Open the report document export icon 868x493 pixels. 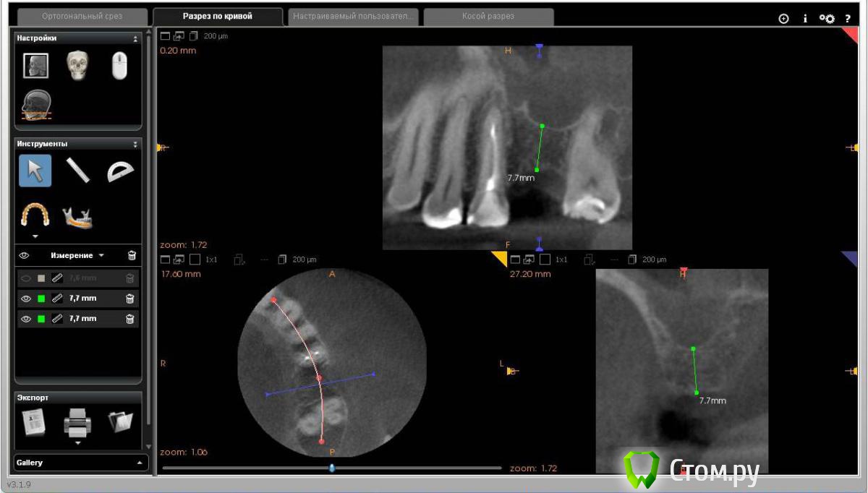[35, 422]
